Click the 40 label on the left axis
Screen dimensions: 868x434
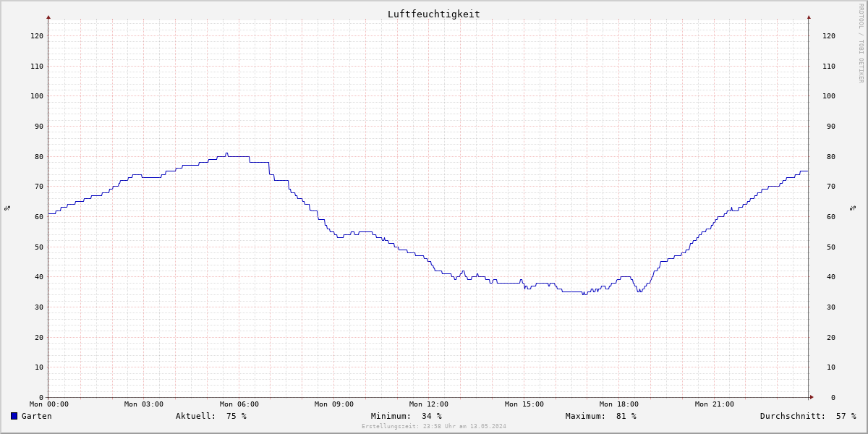[x=38, y=276]
